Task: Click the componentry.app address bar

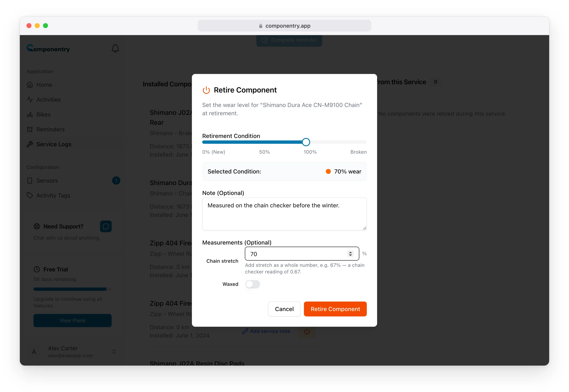Action: click(284, 26)
